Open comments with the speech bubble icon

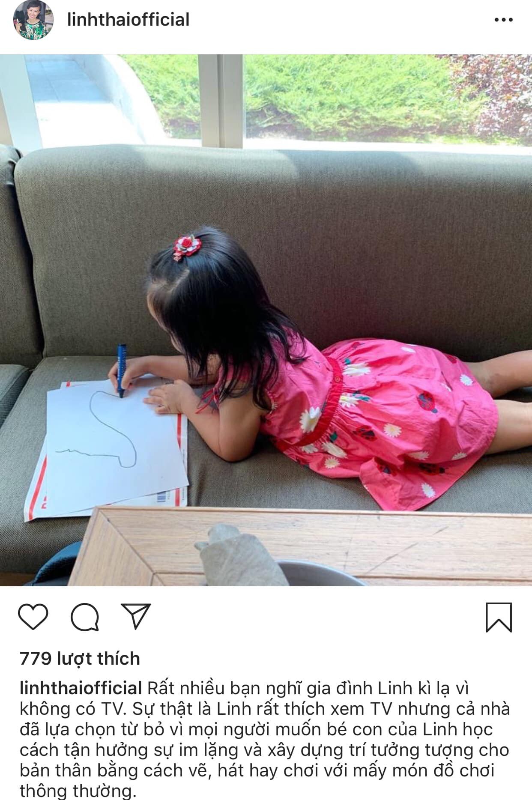click(85, 617)
